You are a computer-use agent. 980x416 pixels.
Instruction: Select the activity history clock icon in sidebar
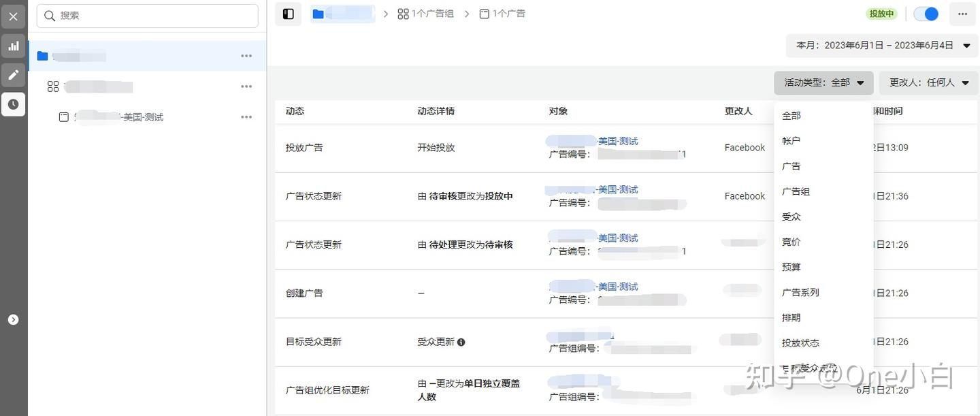coord(14,104)
